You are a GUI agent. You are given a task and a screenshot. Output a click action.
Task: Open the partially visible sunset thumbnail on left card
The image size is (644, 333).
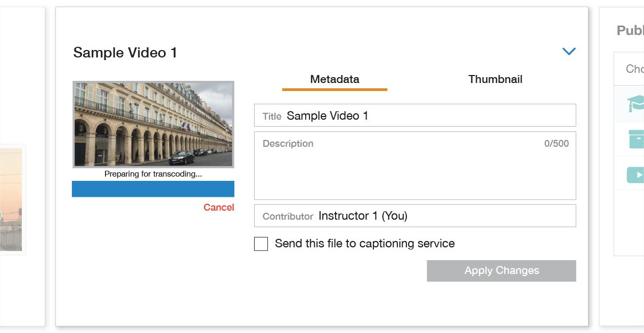[x=11, y=199]
